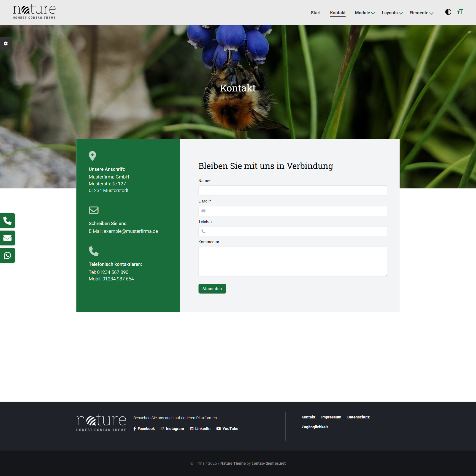The height and width of the screenshot is (476, 476).
Task: Click the Tel: 01234 567 890 number
Action: pyautogui.click(x=109, y=272)
